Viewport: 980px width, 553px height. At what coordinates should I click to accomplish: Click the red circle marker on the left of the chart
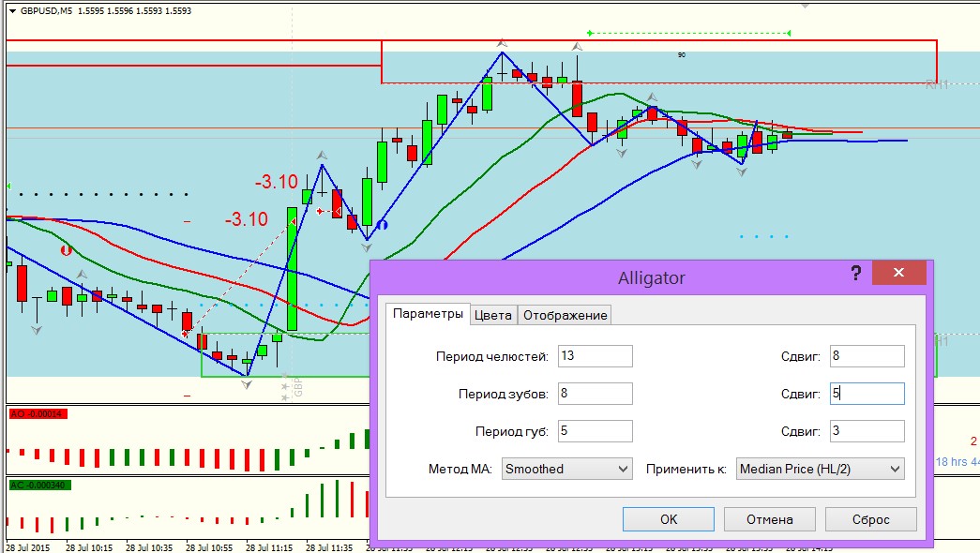tap(67, 250)
